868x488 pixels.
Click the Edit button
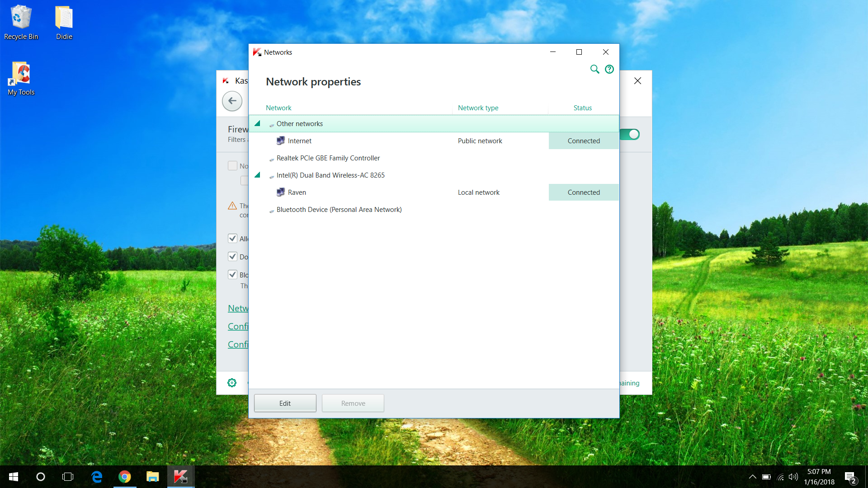pyautogui.click(x=285, y=403)
